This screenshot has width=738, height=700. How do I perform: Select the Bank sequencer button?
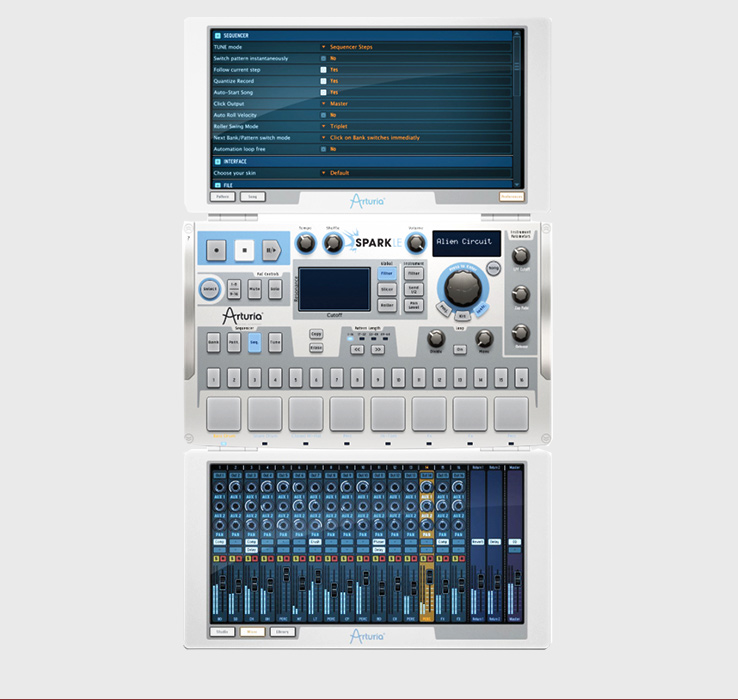coord(213,342)
